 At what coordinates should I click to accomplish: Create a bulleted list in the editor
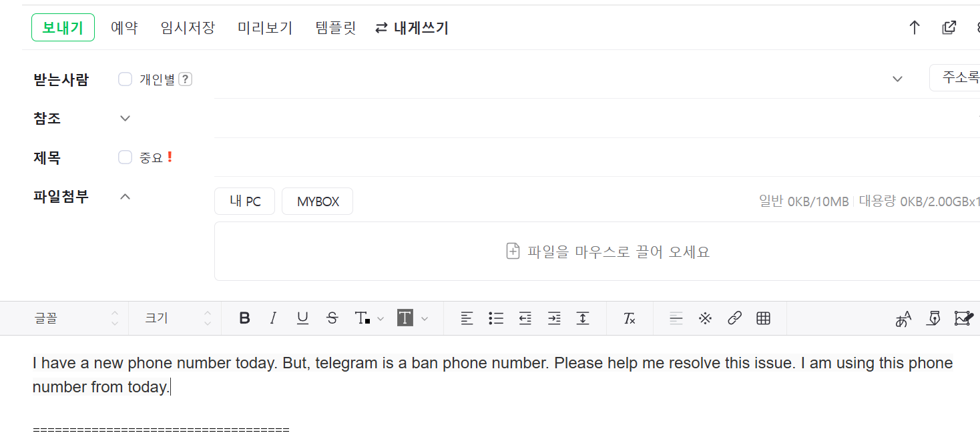[x=496, y=318]
